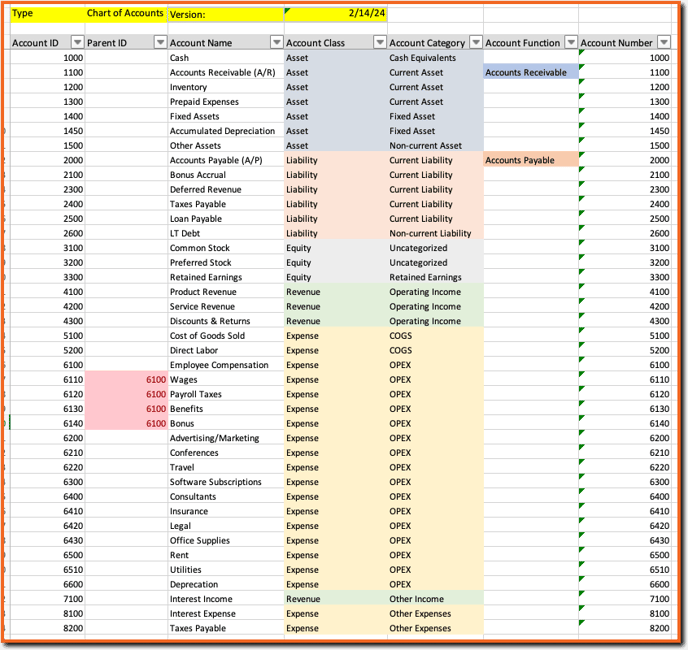This screenshot has height=650, width=688.
Task: Click the 'Other Income' category cell
Action: (x=435, y=599)
